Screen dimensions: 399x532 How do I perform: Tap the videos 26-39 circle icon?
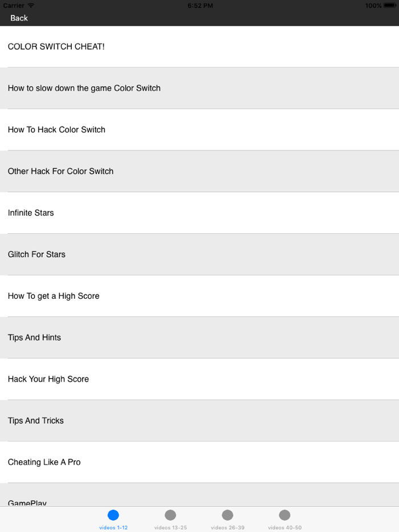click(227, 514)
